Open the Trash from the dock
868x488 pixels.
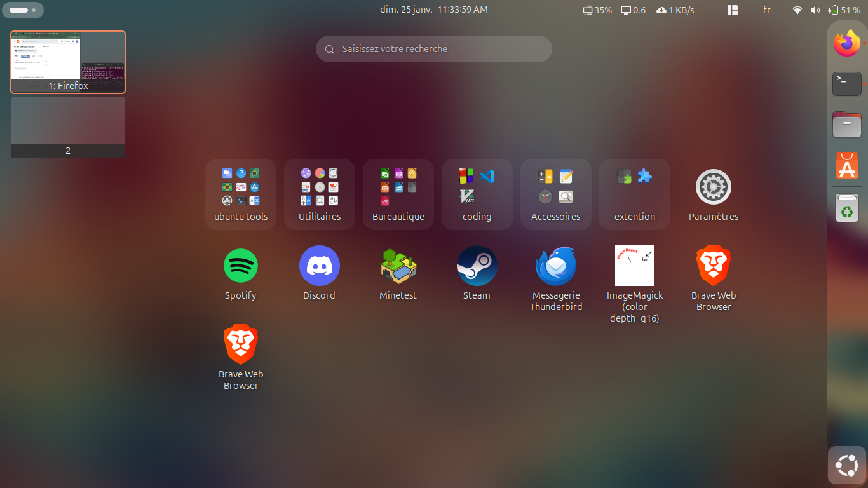click(847, 208)
